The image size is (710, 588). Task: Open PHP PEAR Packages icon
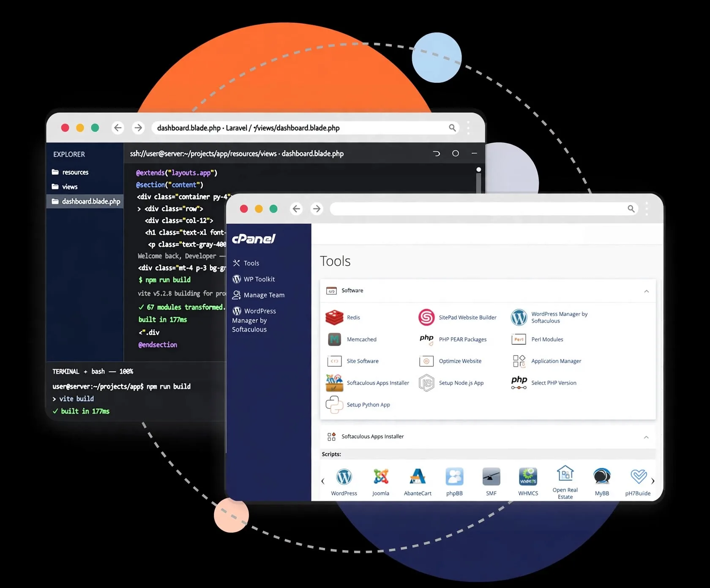pos(426,339)
